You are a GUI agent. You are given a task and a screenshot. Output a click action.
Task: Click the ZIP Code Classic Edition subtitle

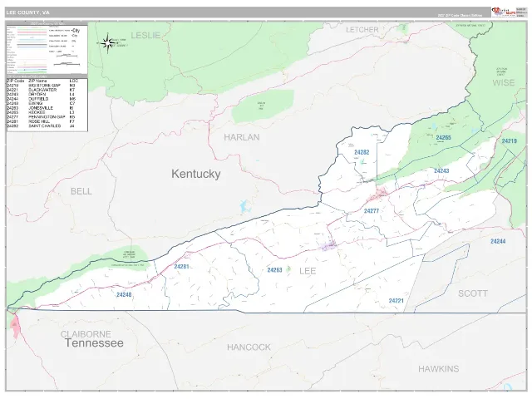[460, 15]
